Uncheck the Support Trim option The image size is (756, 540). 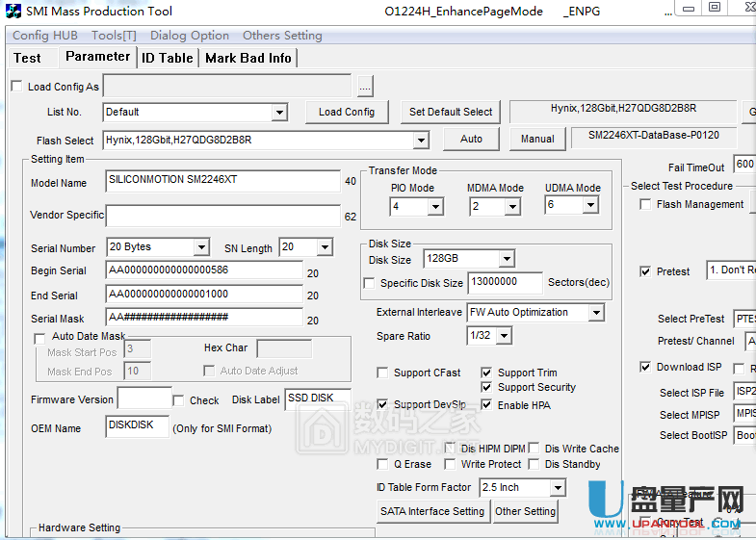[x=487, y=373]
